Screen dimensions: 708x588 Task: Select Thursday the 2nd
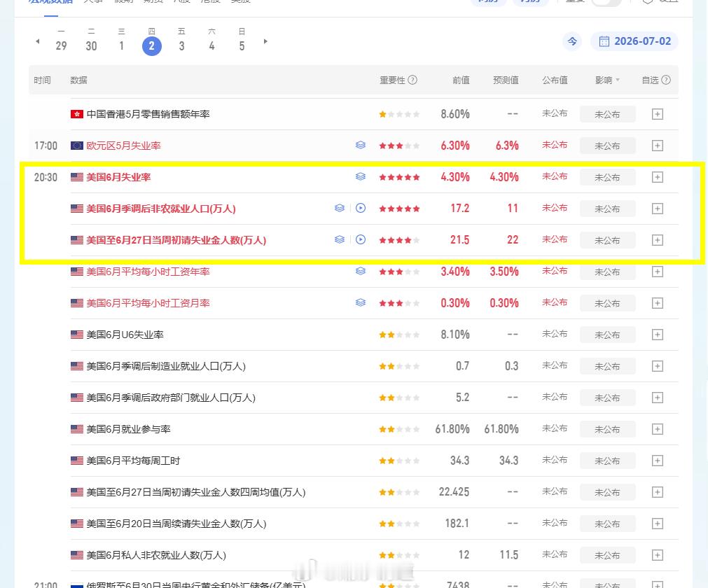[x=152, y=45]
